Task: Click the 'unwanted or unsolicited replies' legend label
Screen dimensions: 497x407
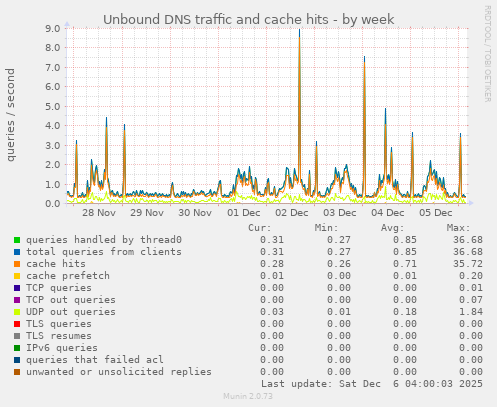Action: point(119,372)
